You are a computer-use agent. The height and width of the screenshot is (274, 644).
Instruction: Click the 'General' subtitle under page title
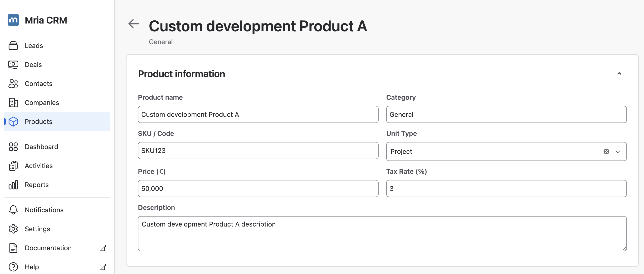pos(161,42)
